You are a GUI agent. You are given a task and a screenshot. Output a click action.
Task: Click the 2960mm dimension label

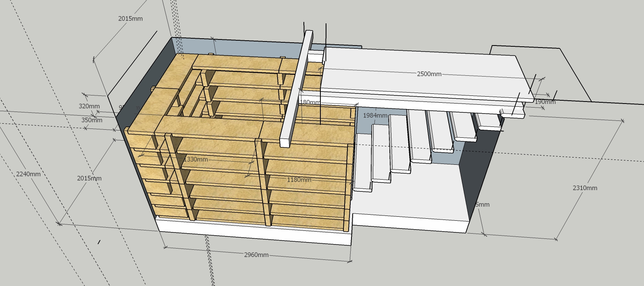coord(256,255)
